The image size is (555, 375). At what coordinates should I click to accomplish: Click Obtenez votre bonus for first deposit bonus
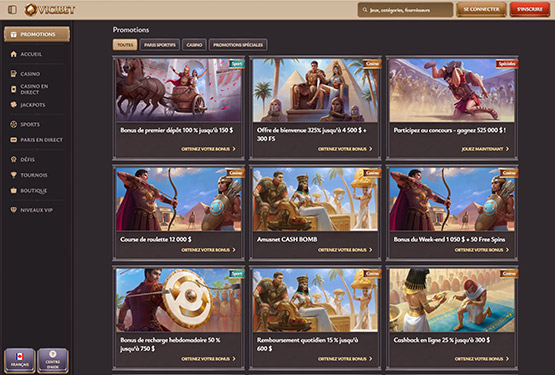tap(208, 149)
